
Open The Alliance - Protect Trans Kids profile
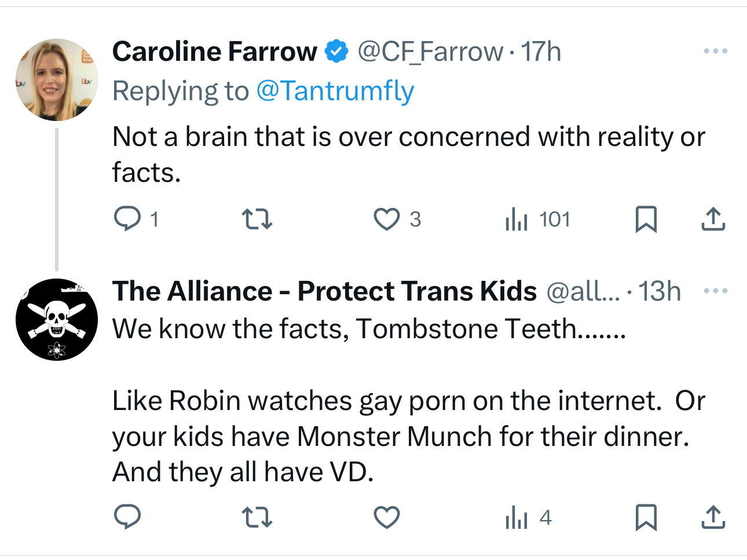324,291
